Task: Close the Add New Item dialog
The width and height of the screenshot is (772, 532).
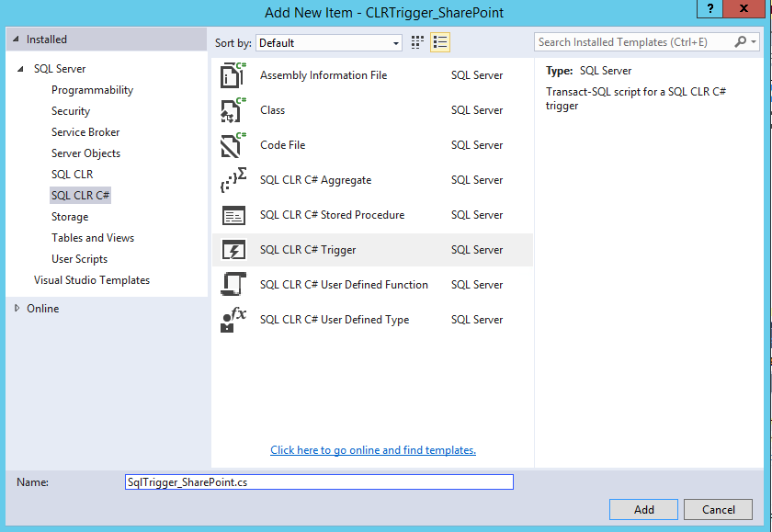Action: click(744, 8)
